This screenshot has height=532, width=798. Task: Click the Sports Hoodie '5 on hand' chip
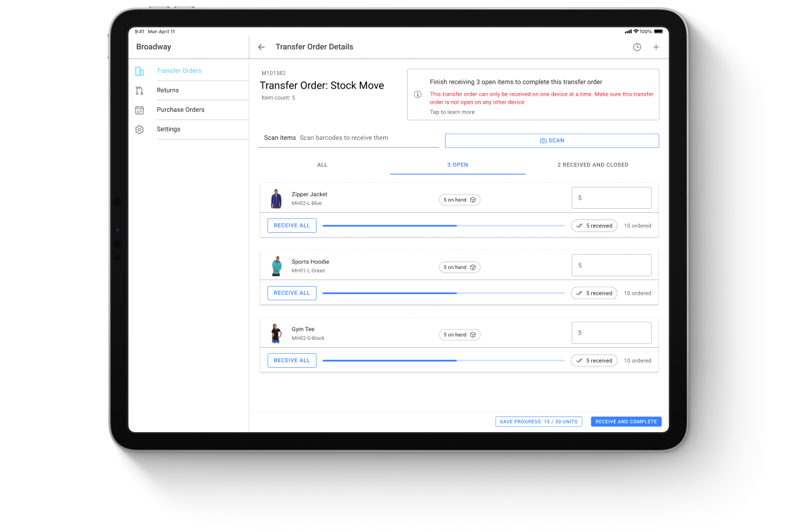coord(460,267)
